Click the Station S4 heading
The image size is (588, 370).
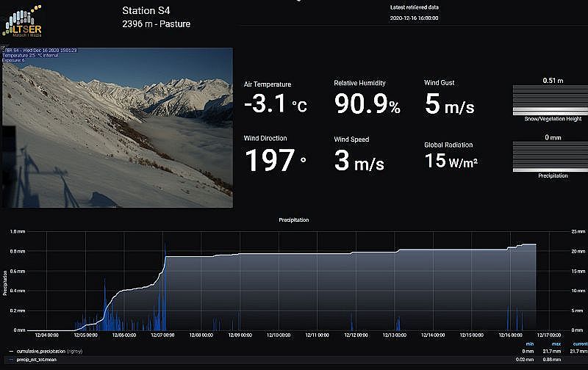pos(146,11)
